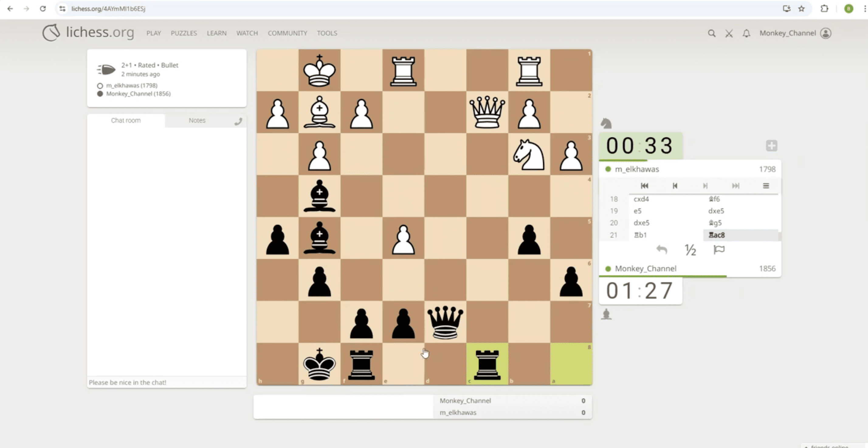Resign using the flag icon

pos(719,250)
